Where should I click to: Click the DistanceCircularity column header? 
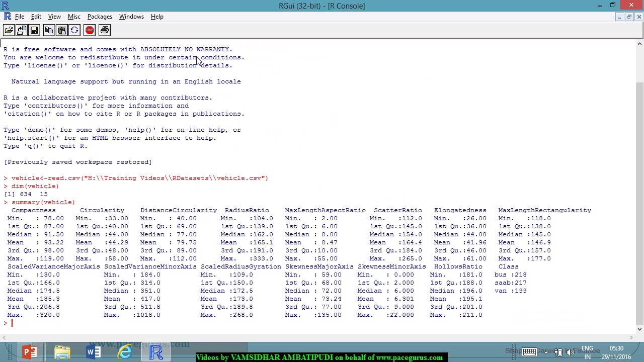(179, 210)
